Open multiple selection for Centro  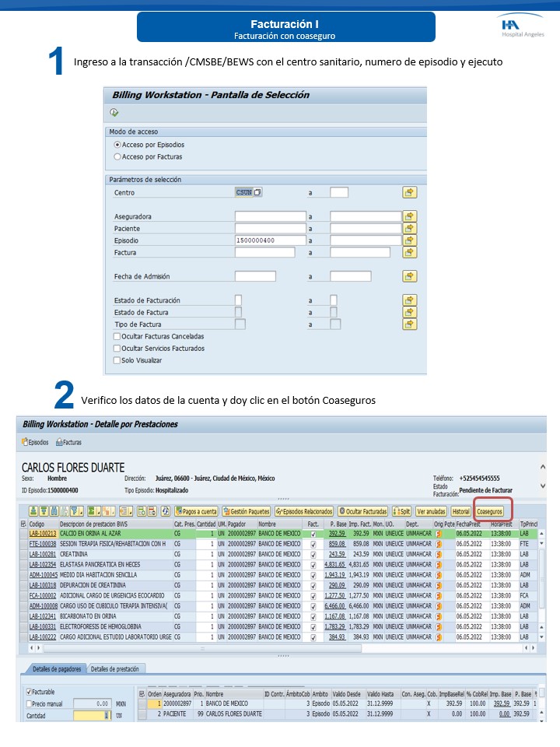tap(409, 192)
